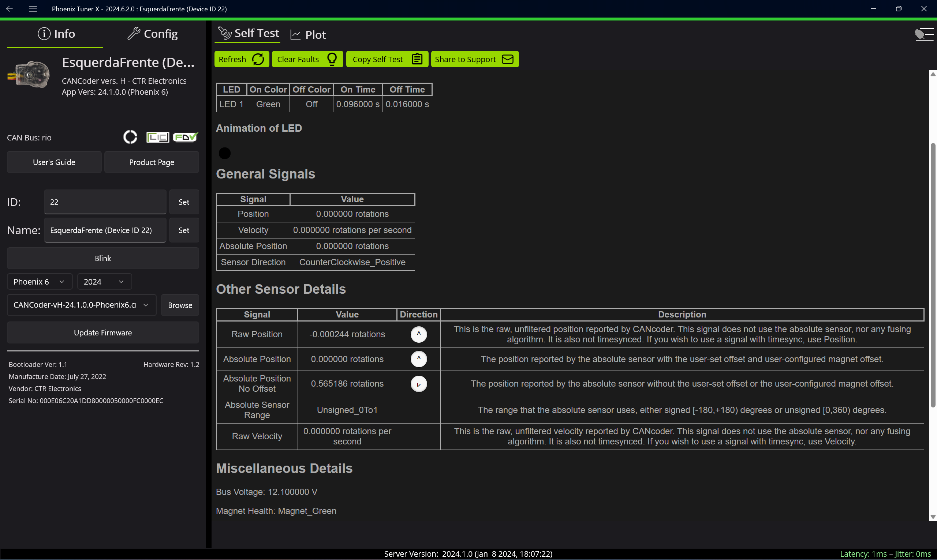Click the Share to Support envelope icon

pyautogui.click(x=507, y=59)
